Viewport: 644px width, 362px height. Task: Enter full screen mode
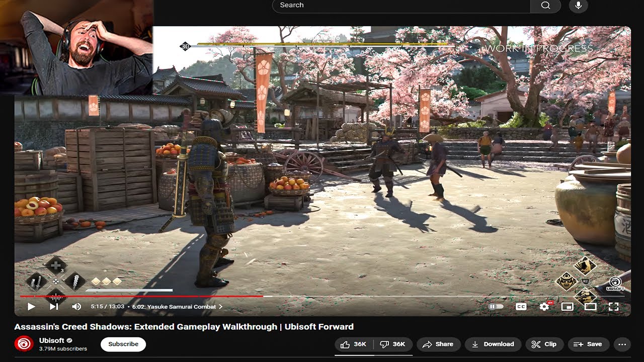(x=613, y=306)
